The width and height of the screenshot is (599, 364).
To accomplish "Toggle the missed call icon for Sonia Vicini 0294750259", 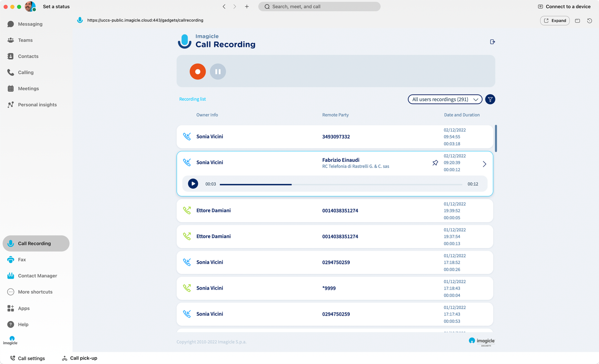I will click(187, 262).
